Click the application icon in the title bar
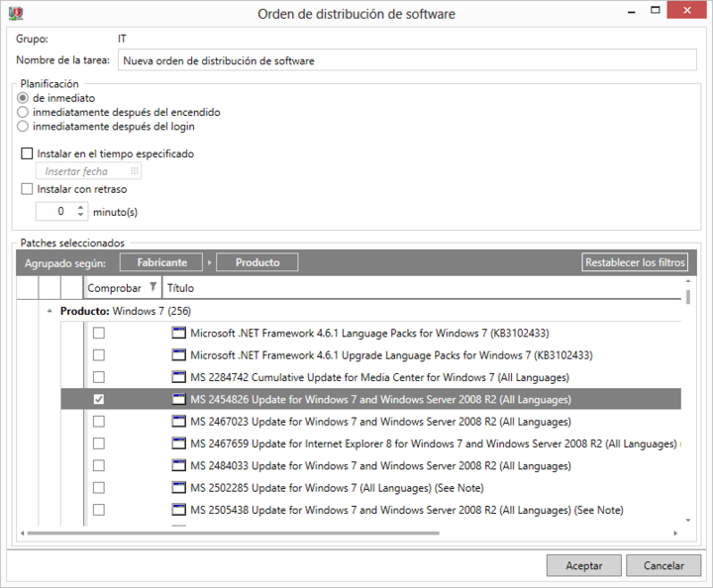 coord(16,14)
